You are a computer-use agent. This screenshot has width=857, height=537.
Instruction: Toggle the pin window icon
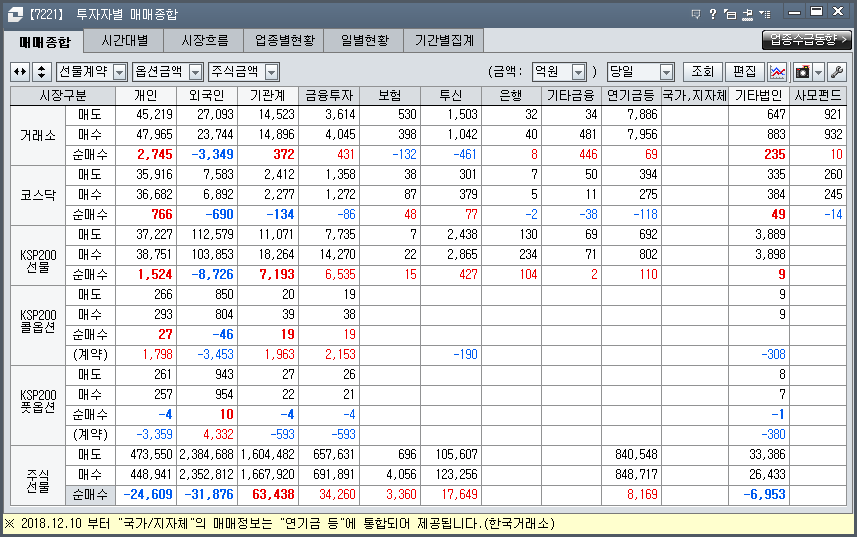pos(748,14)
